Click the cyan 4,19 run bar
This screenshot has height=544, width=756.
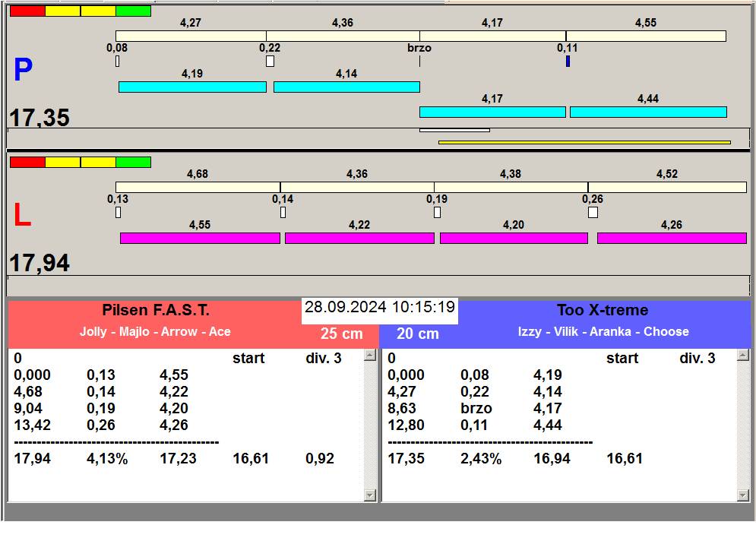pyautogui.click(x=192, y=87)
